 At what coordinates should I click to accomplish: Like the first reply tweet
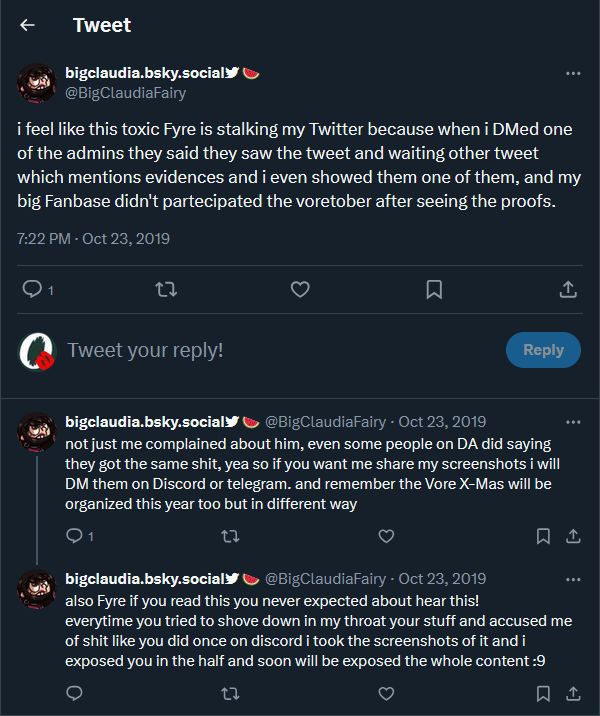tap(386, 536)
